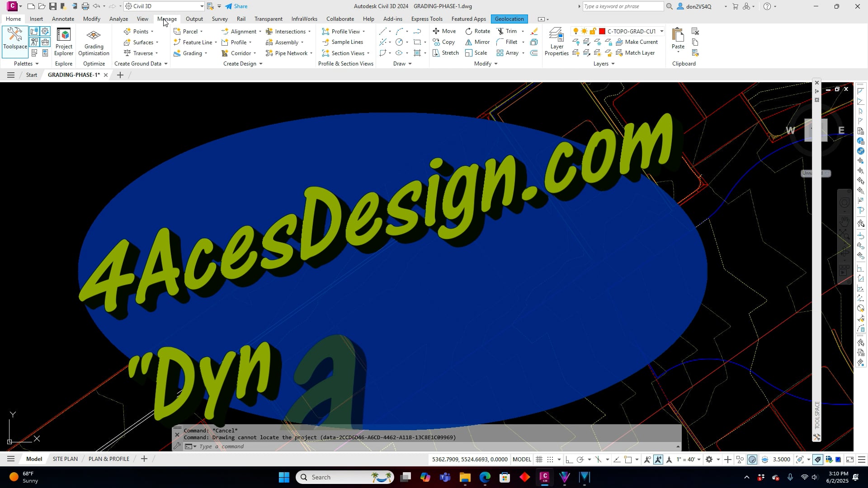Switch to the Analyze ribbon tab
Screen dimensions: 868x488
pos(118,19)
